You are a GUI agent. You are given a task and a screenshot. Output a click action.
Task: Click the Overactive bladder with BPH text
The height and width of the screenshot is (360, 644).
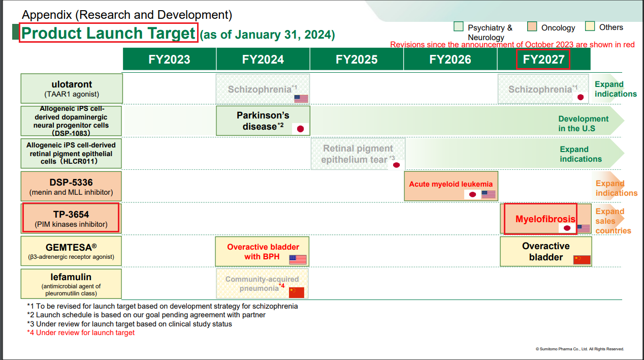coord(263,252)
